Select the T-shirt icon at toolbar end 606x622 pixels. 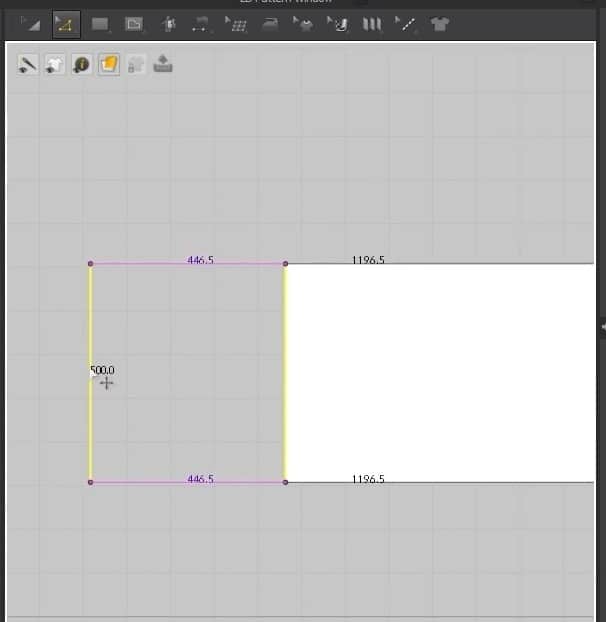pos(439,24)
